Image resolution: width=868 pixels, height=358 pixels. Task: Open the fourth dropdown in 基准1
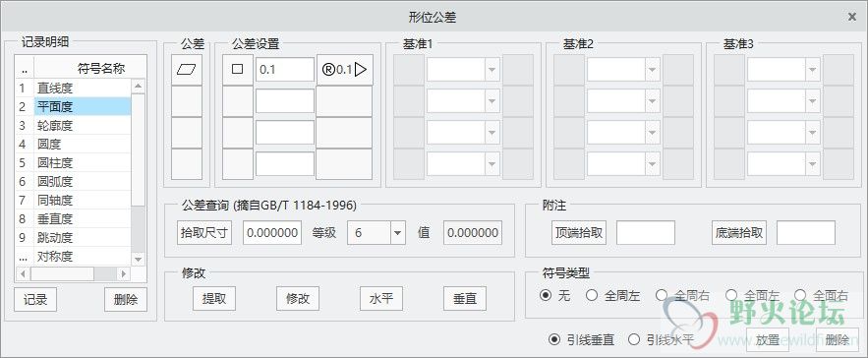click(x=492, y=164)
